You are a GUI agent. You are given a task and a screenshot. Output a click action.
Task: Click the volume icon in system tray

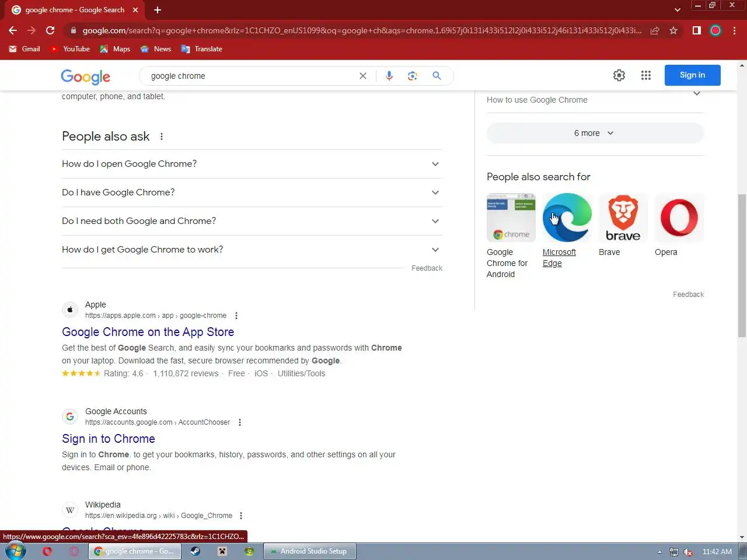click(688, 552)
